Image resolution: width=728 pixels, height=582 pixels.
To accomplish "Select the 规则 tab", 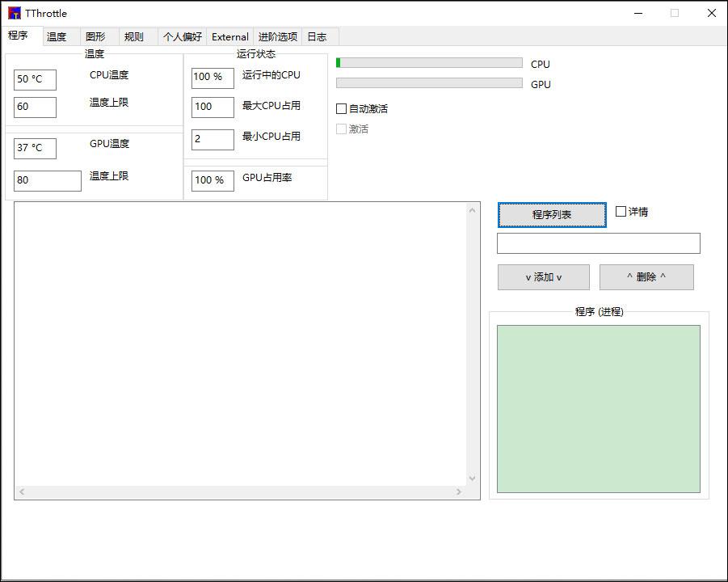I will tap(134, 36).
